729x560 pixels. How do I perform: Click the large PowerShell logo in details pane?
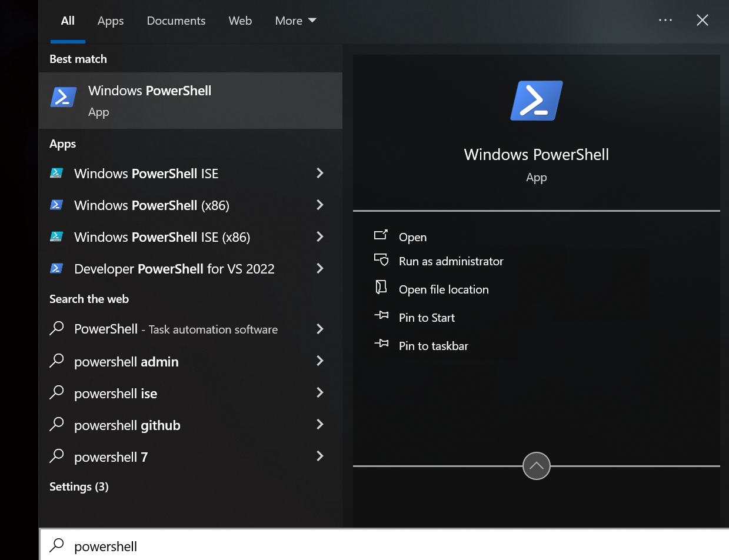click(537, 101)
